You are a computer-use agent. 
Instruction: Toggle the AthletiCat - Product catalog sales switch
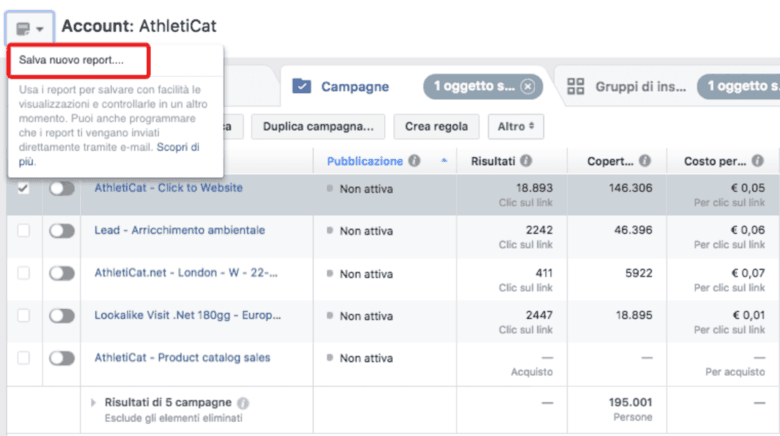[x=62, y=358]
